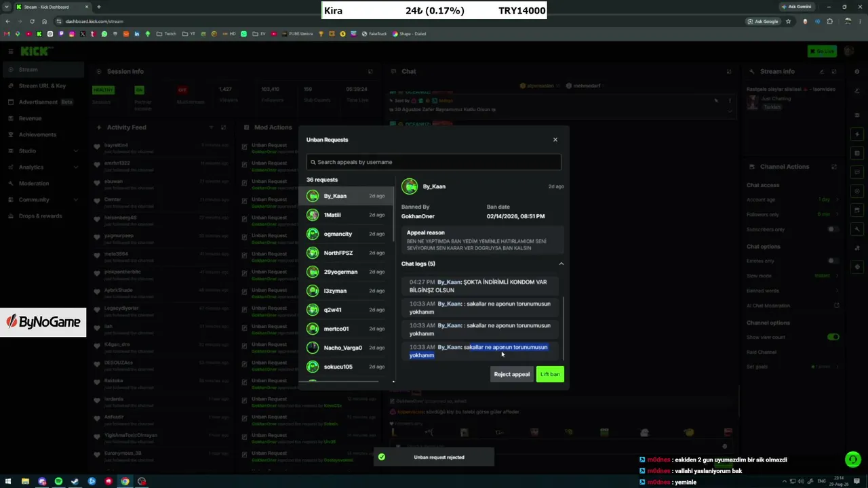
Task: Go to the Revenue page
Action: coord(42,119)
